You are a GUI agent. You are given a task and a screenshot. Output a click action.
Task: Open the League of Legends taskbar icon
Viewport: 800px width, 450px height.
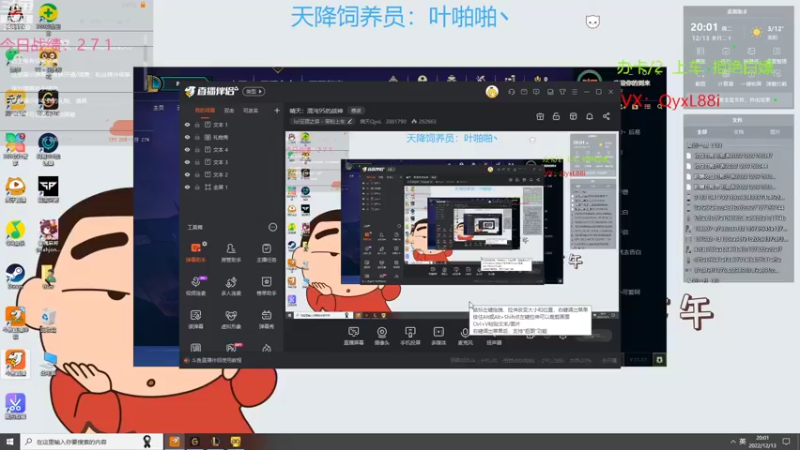[215, 442]
